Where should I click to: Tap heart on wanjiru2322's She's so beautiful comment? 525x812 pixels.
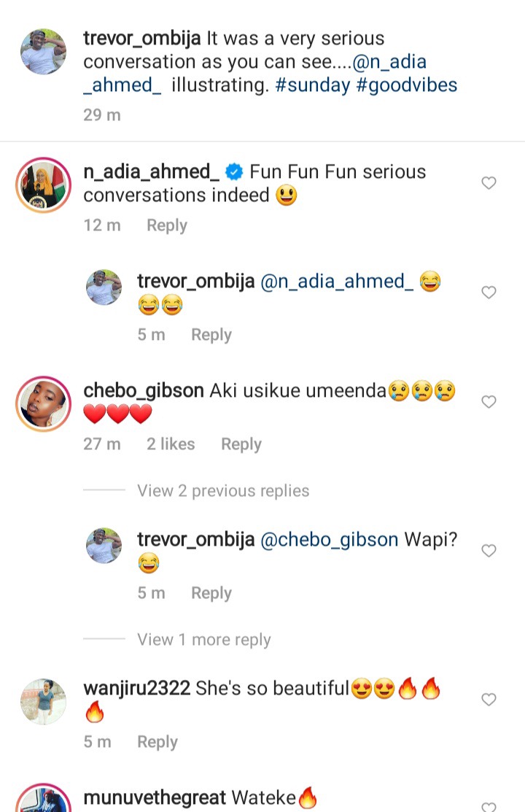pos(489,700)
